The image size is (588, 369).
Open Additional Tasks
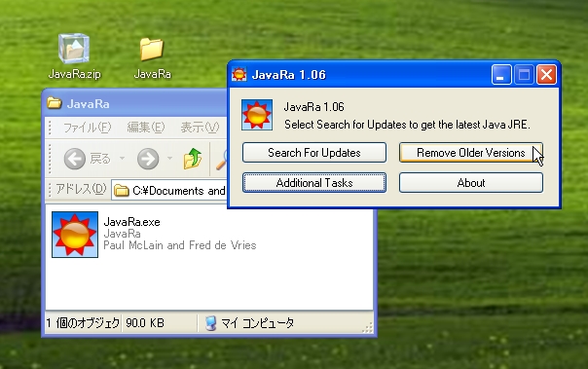(x=314, y=183)
